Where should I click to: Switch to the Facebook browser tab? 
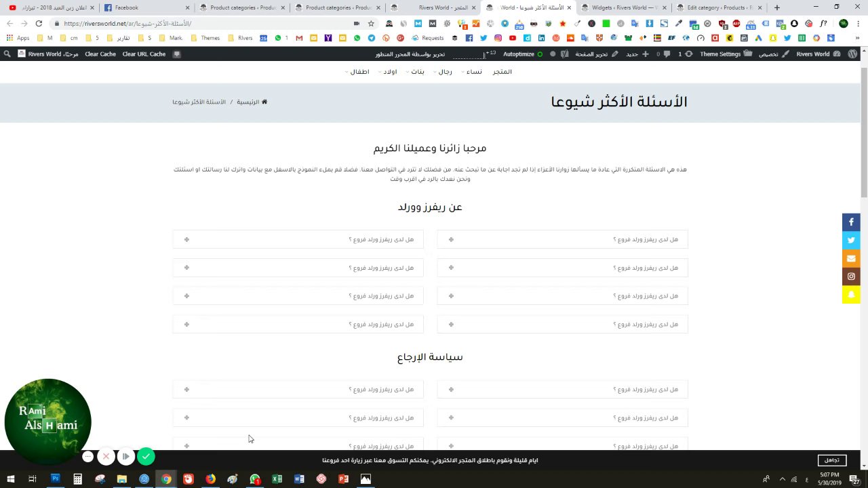(x=146, y=7)
